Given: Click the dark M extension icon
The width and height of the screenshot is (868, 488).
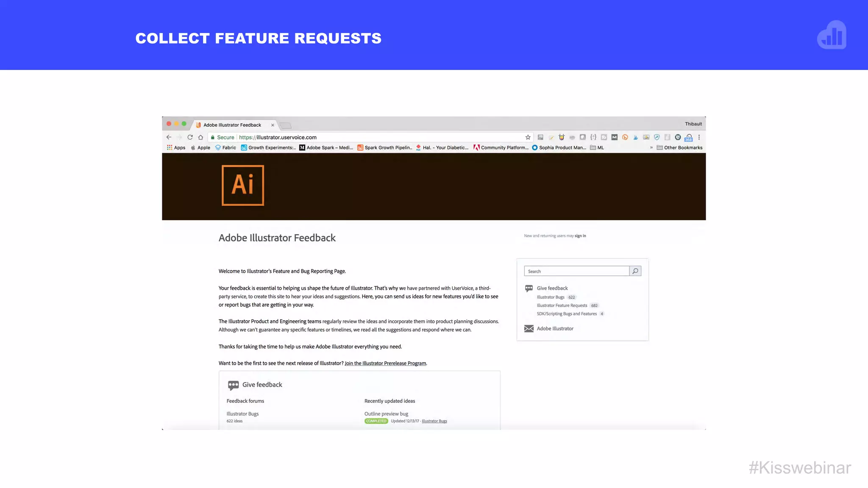Looking at the screenshot, I should coord(615,137).
